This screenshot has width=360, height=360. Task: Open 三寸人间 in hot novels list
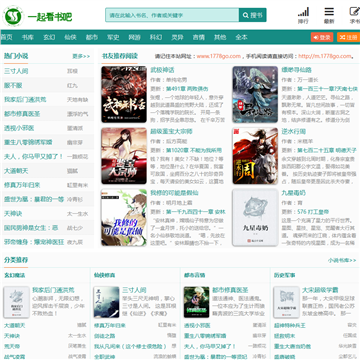click(16, 71)
